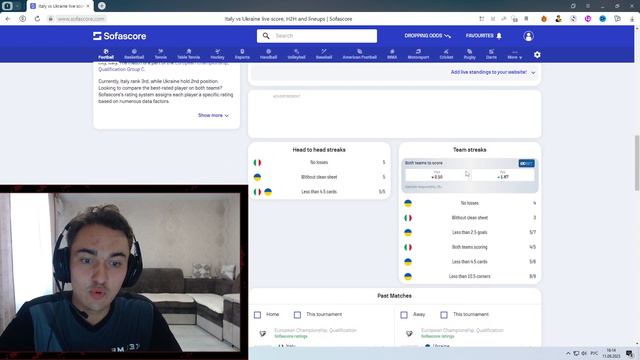
Task: Click Ukraine flag beside H2H Without clean sheet
Action: click(x=257, y=177)
